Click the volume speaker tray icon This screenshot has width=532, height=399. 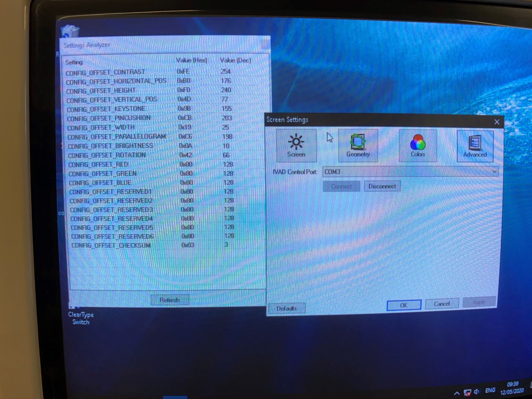pyautogui.click(x=477, y=392)
